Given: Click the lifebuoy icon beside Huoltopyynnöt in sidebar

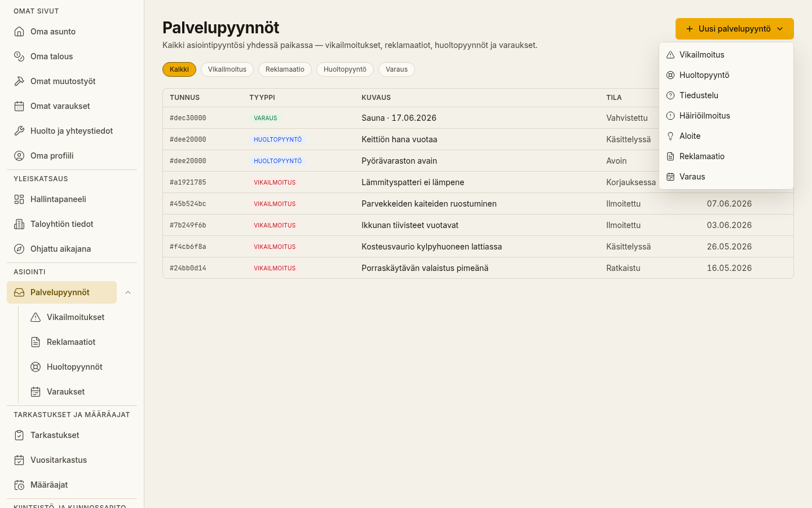Looking at the screenshot, I should click(36, 367).
